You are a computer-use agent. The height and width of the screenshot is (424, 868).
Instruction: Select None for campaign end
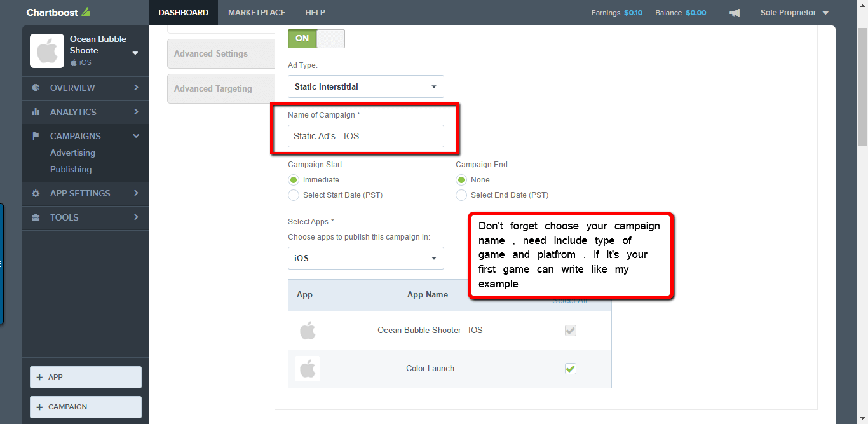461,180
